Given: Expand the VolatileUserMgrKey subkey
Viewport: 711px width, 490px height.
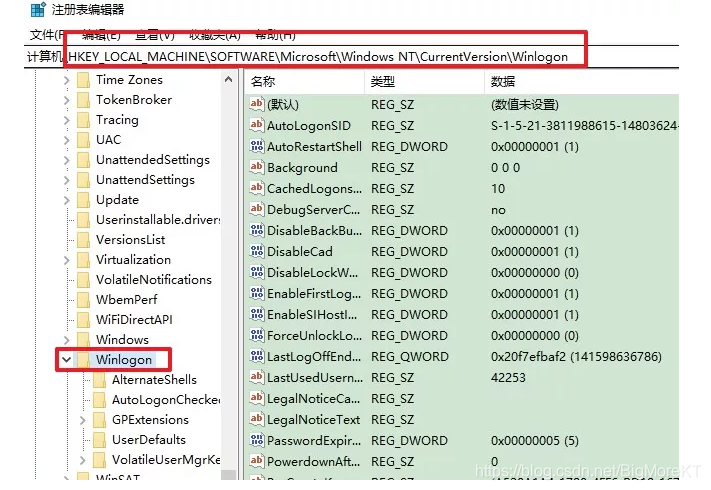Looking at the screenshot, I should click(x=83, y=460).
